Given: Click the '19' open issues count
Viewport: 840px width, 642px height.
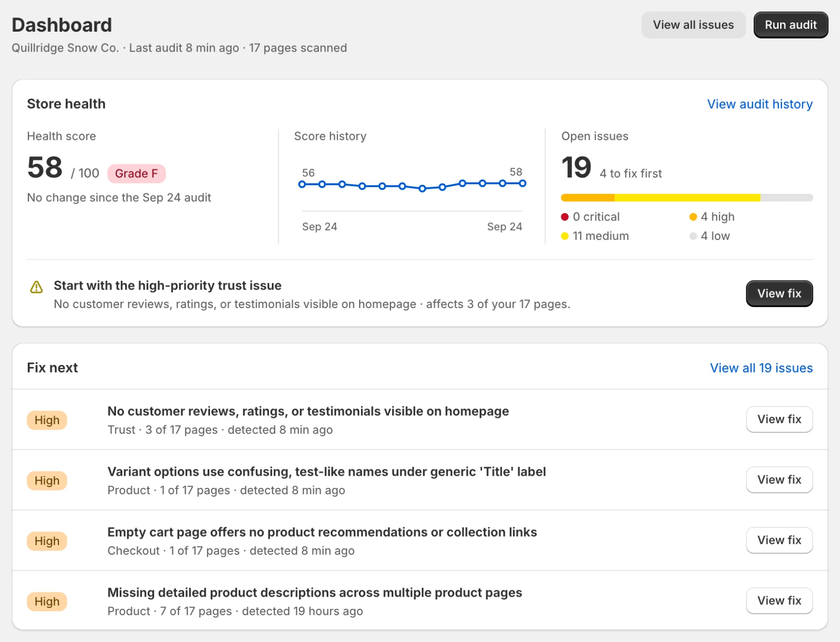Looking at the screenshot, I should (x=576, y=167).
